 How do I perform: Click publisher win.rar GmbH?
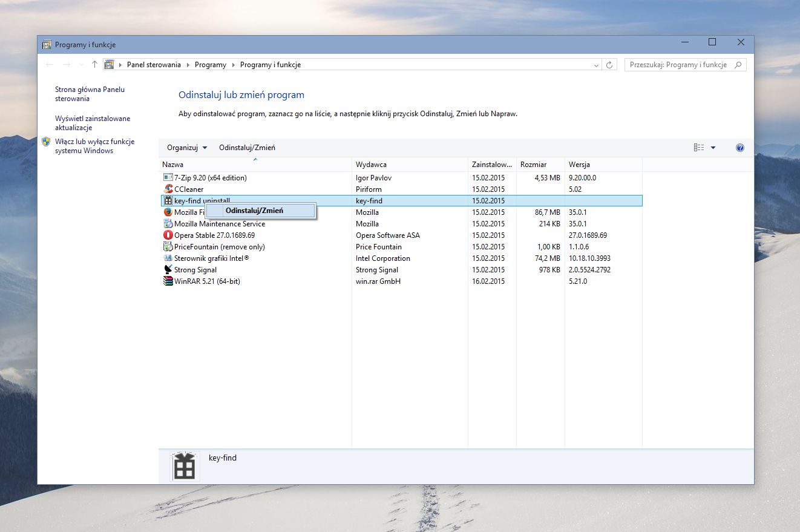pyautogui.click(x=378, y=281)
